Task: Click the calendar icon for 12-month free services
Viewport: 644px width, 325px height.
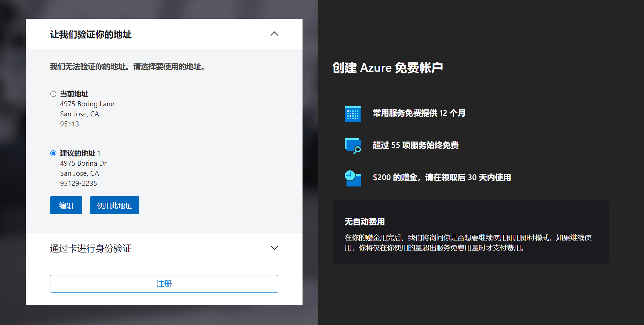Action: point(353,114)
